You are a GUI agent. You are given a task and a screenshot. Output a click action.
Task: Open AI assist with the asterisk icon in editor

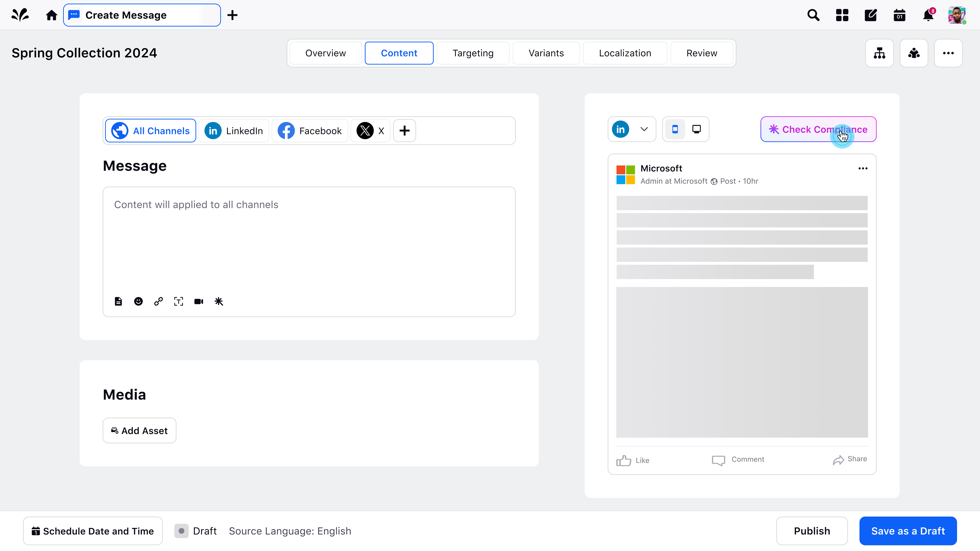(x=219, y=301)
